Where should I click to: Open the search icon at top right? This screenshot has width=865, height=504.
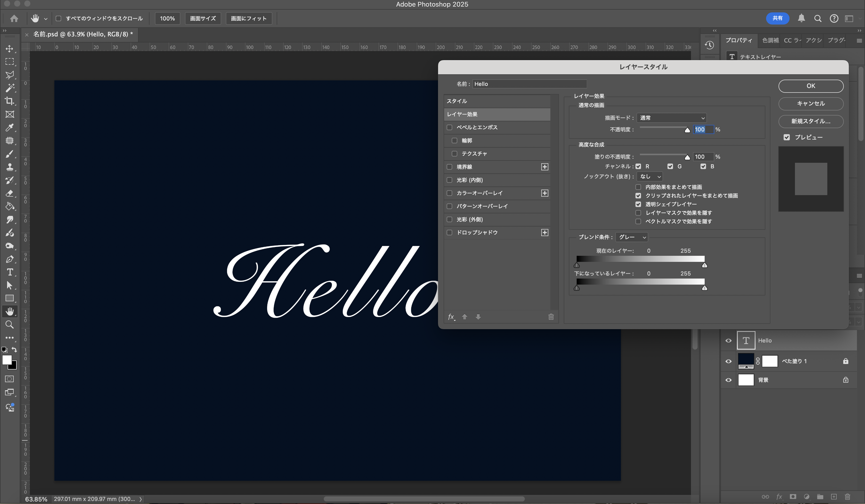818,18
